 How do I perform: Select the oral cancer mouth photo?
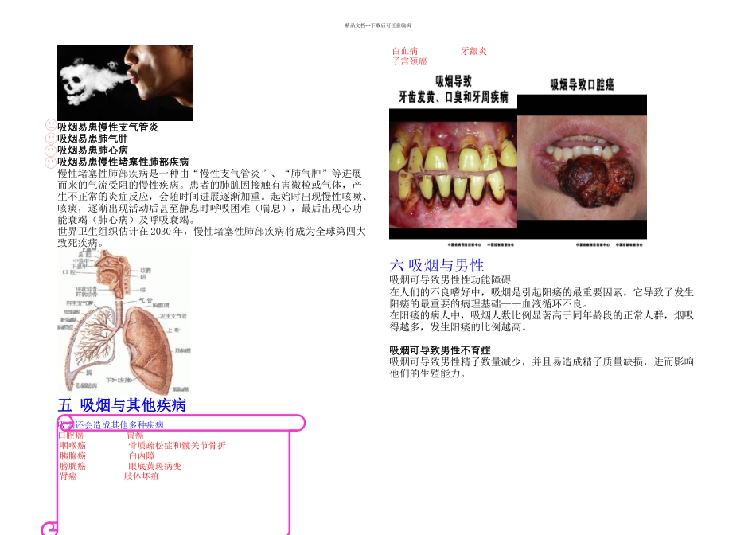coord(582,167)
